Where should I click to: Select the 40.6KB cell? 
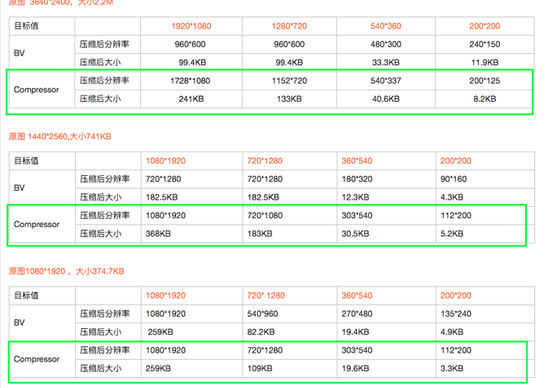pos(386,99)
